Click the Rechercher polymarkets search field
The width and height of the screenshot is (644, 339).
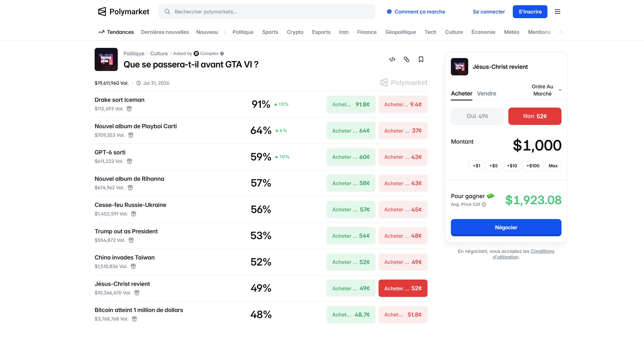(x=267, y=12)
